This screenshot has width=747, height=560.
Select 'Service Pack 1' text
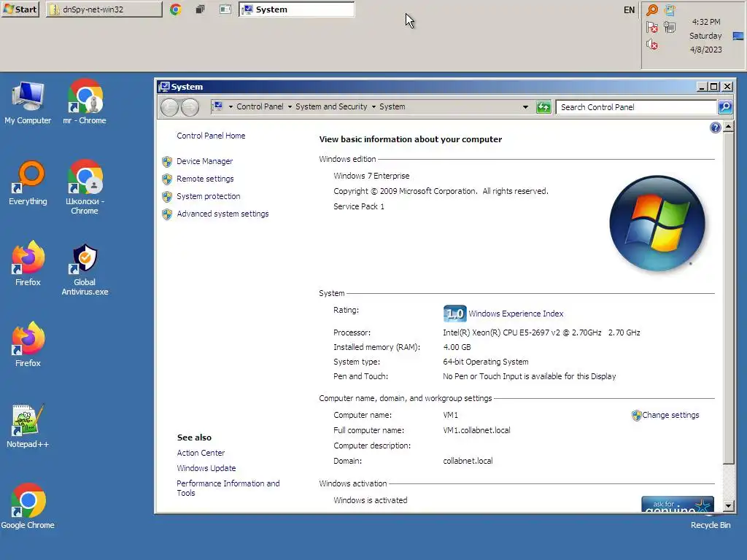tap(359, 206)
